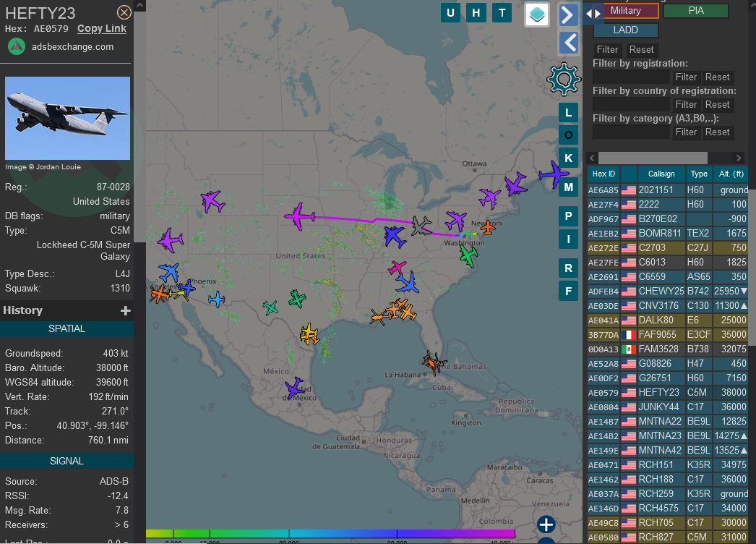Click the right chevron arrow on the map
Viewport: 756px width, 544px height.
(569, 15)
